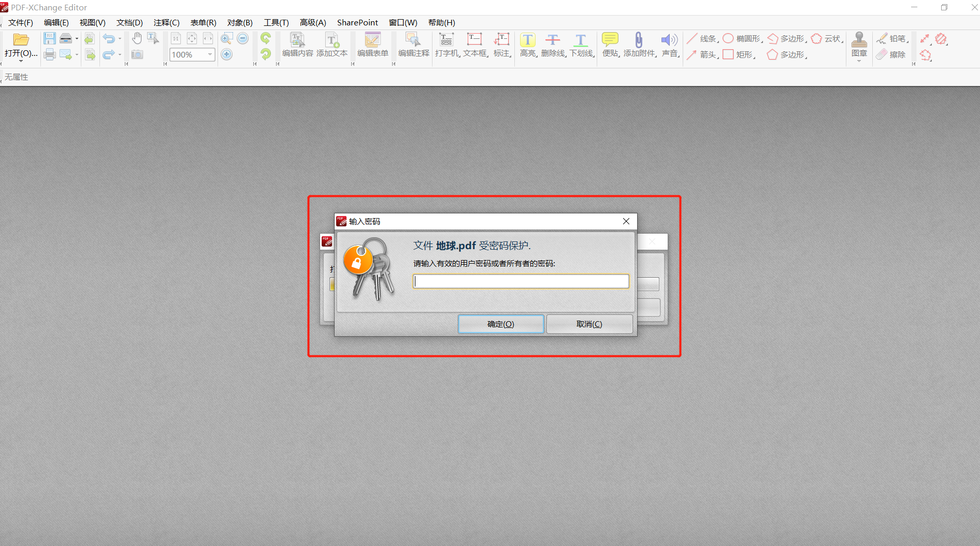This screenshot has height=546, width=980.
Task: Open the 文件(F) menu
Action: click(x=21, y=23)
